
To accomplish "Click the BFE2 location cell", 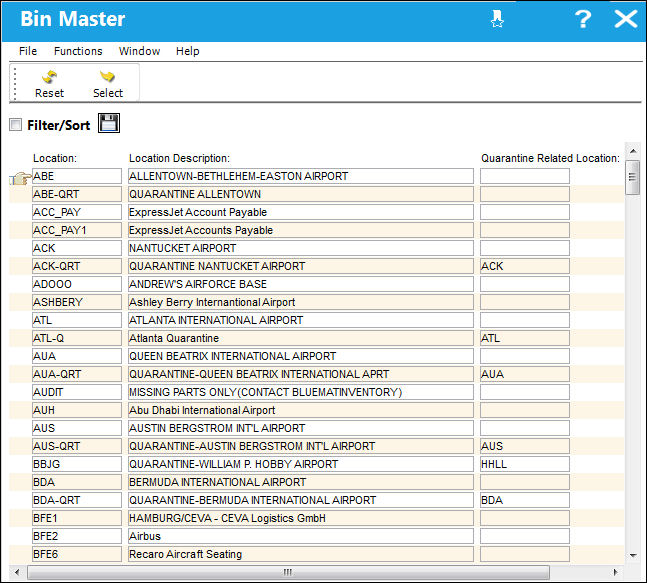I will [77, 536].
